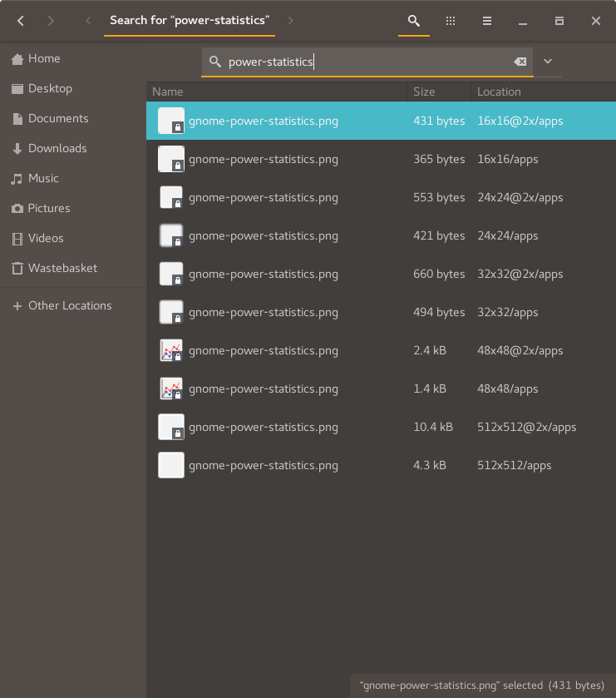Select file thumbnail in 24x24@2x/apps row
The width and height of the screenshot is (616, 698).
171,197
